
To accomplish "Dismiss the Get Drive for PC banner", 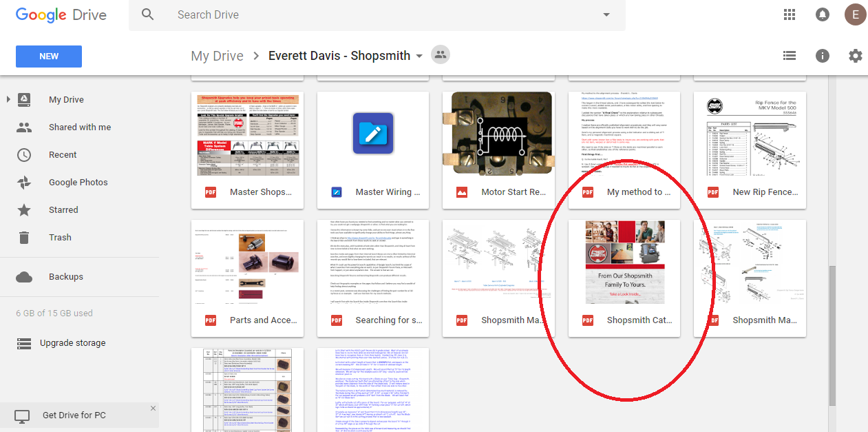I will coord(153,409).
